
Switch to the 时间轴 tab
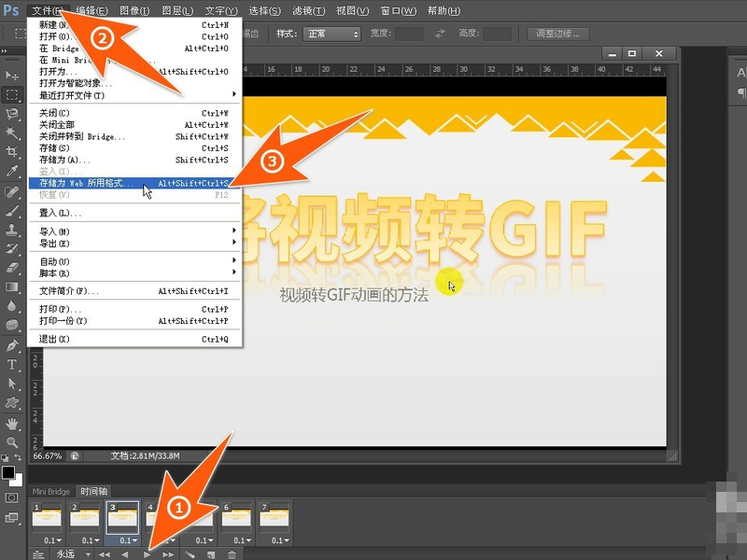click(94, 492)
